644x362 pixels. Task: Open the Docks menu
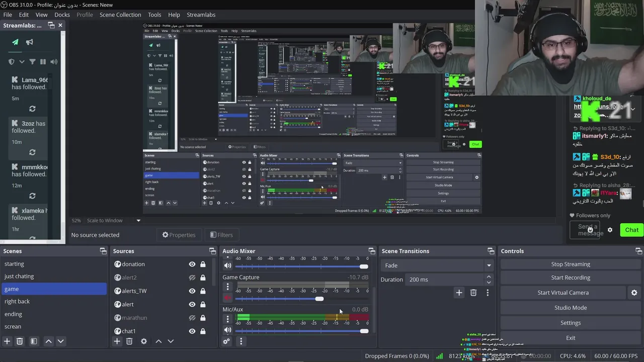(x=62, y=15)
